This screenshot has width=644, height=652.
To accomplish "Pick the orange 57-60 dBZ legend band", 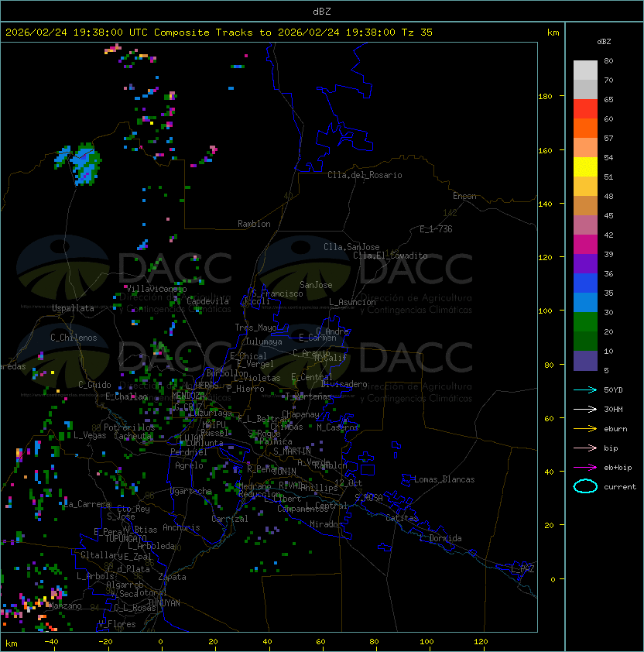I will coord(585,129).
